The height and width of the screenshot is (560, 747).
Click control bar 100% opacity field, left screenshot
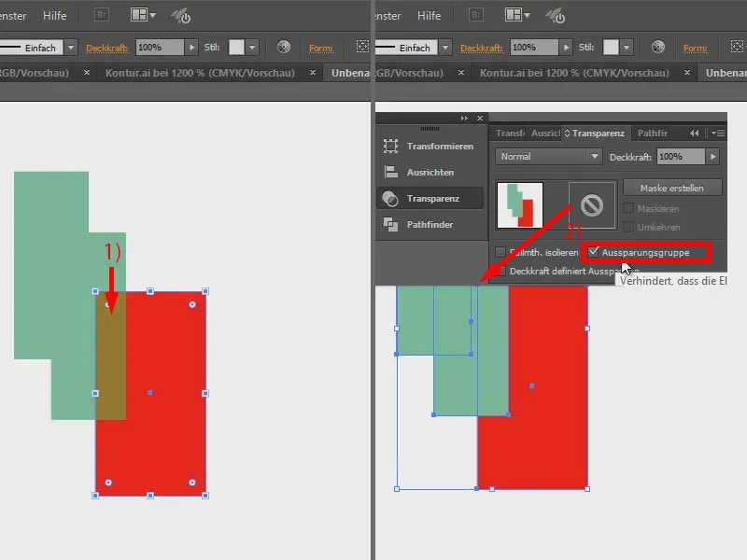[x=160, y=48]
